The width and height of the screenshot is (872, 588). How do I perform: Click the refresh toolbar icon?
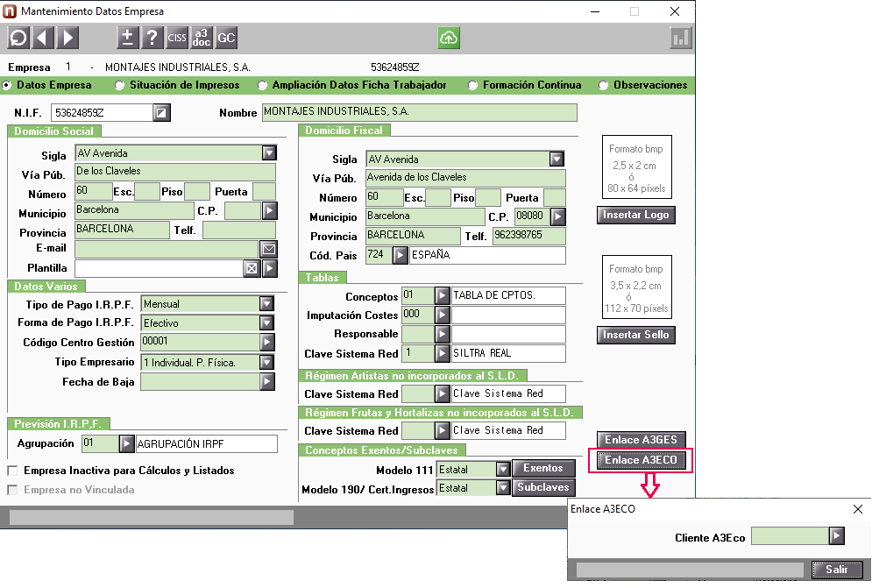(18, 38)
